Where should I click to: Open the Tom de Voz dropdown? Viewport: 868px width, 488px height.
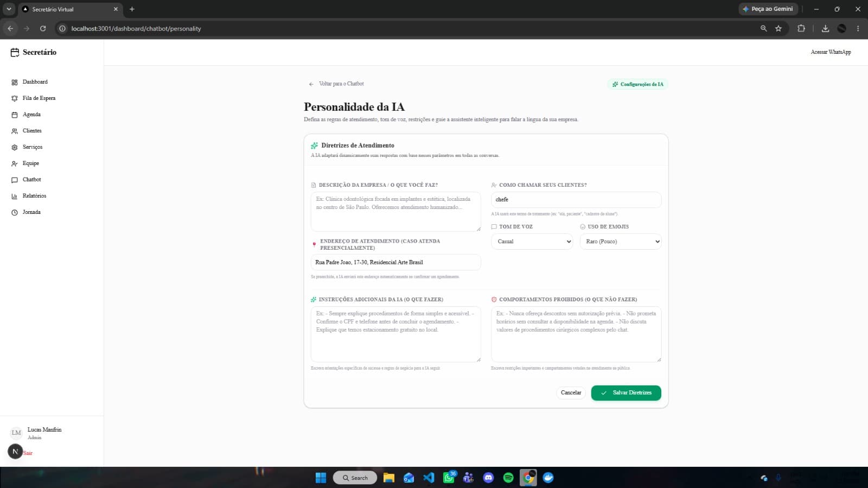point(532,242)
